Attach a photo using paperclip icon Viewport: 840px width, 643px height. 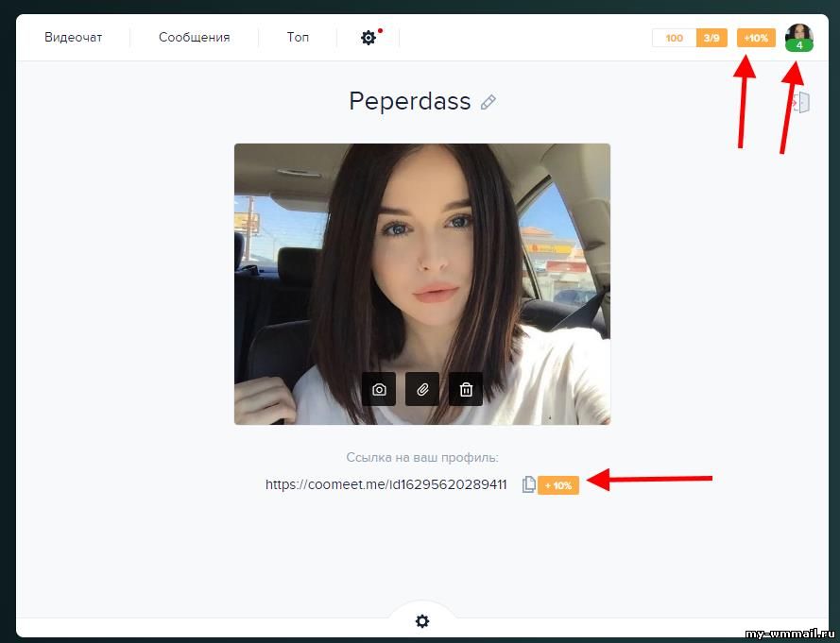pos(422,389)
